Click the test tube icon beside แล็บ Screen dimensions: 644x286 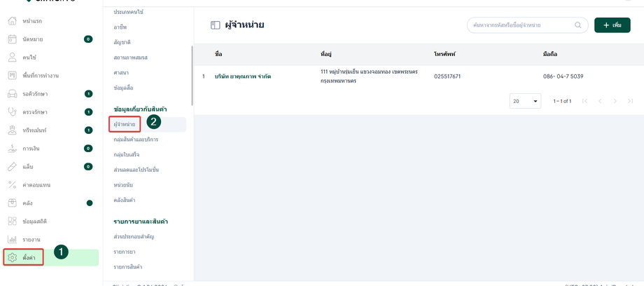tap(13, 167)
